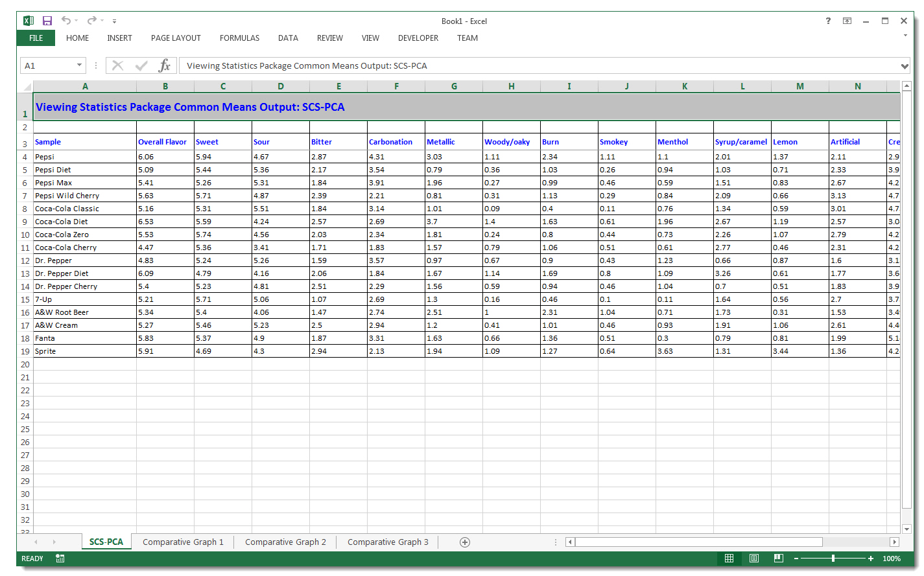Switch to Page Layout view in status bar
Viewport: 924px width, 576px height.
coord(753,558)
